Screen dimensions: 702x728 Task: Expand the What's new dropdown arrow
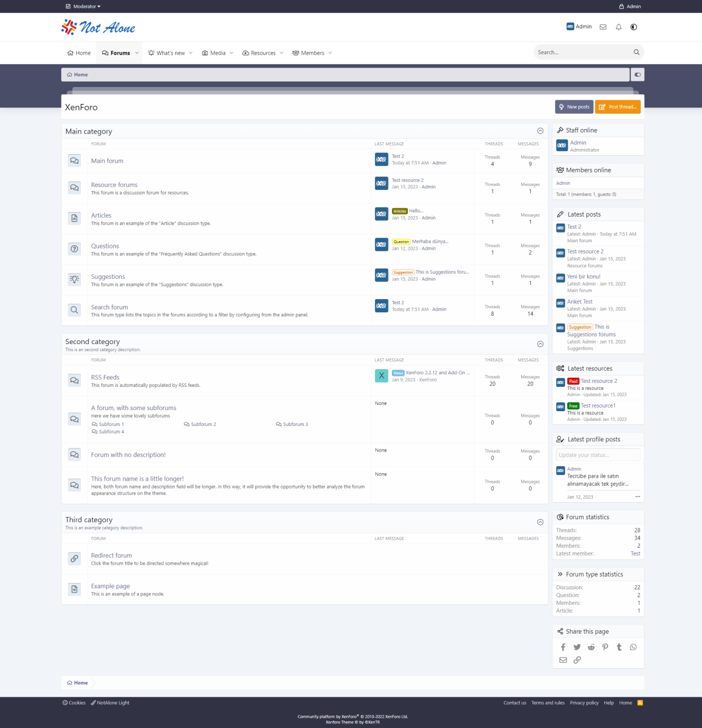tap(191, 53)
